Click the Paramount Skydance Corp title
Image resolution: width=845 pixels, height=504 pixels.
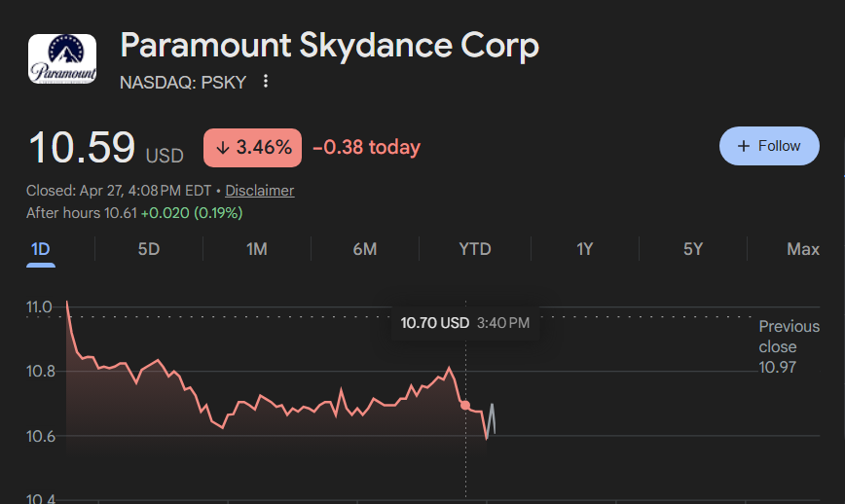point(329,45)
